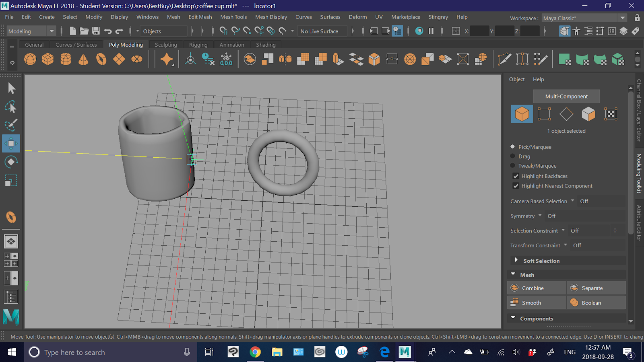This screenshot has height=362, width=644.
Task: Open the Modeling menu set dropdown
Action: click(31, 31)
